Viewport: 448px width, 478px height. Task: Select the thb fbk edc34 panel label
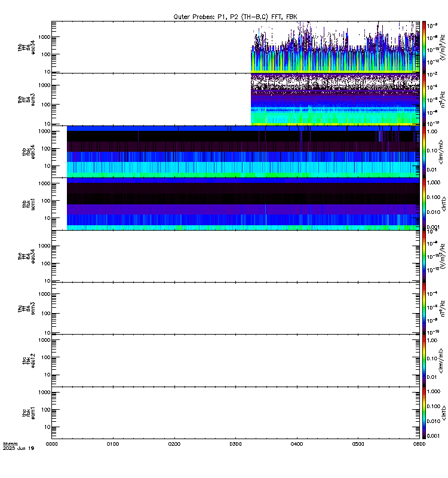tap(29, 152)
